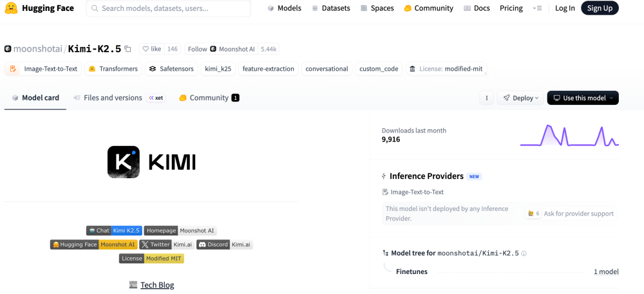Click the Hugging Face logo icon
644x294 pixels.
click(x=11, y=8)
